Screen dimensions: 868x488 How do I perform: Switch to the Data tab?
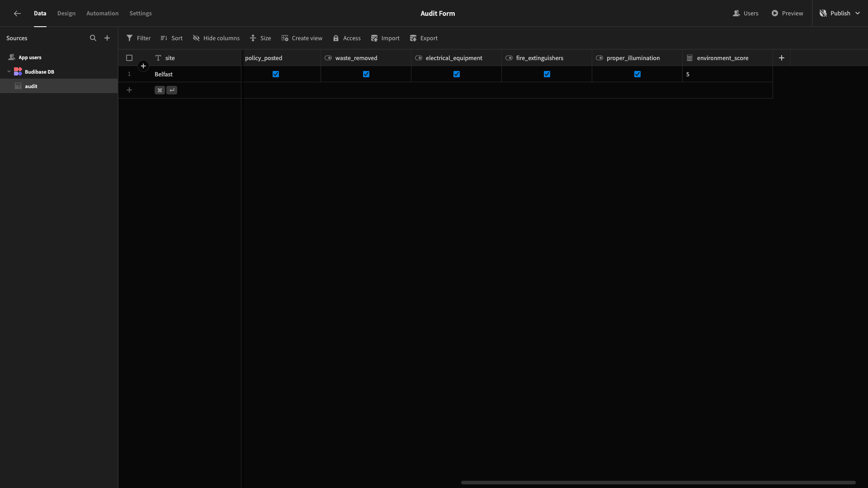pyautogui.click(x=40, y=14)
